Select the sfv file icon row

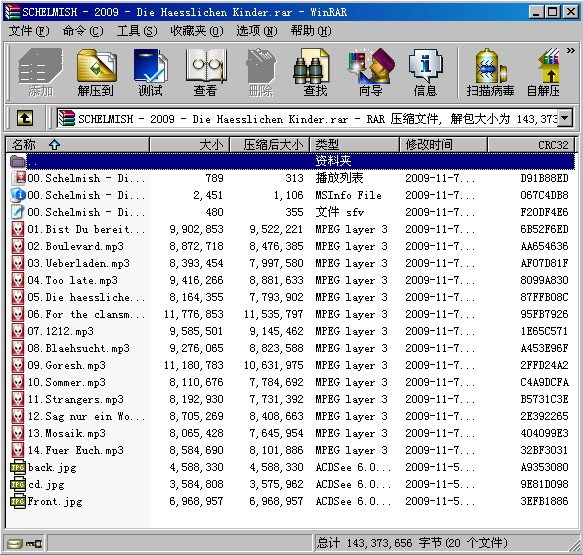coord(18,212)
